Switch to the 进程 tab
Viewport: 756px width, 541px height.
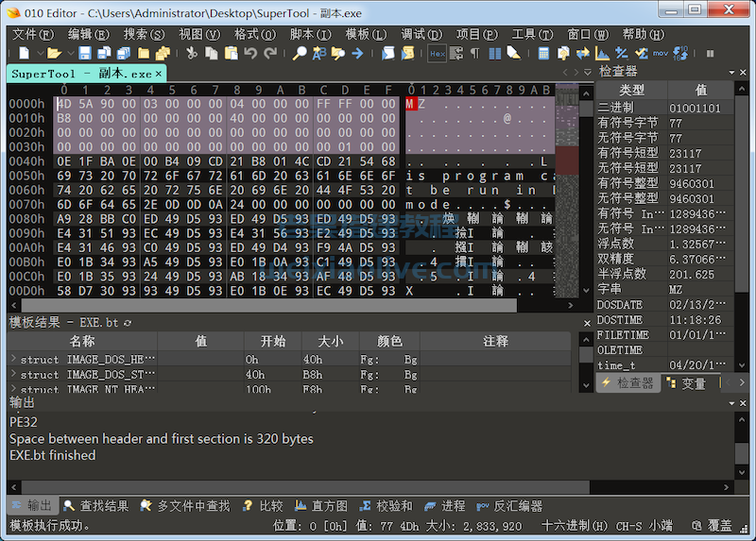(x=444, y=506)
